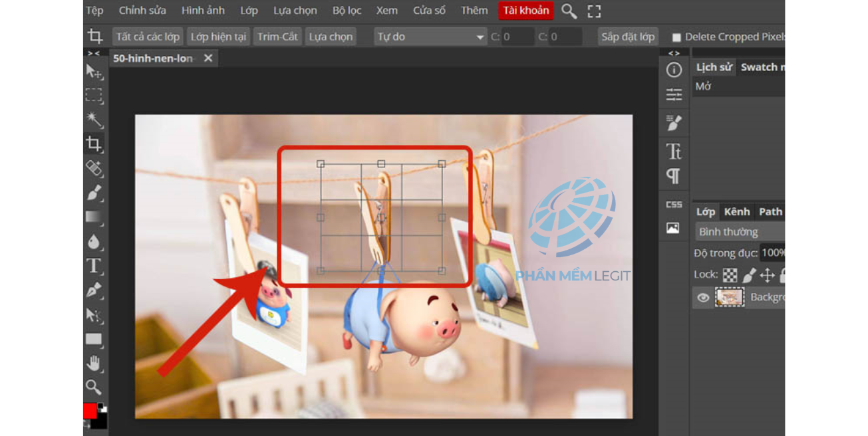Select the Move tool
The height and width of the screenshot is (436, 868).
click(x=94, y=72)
